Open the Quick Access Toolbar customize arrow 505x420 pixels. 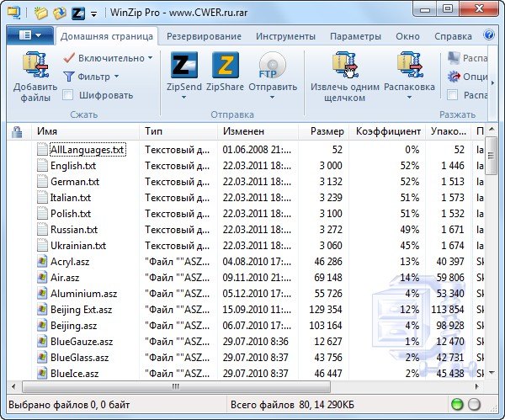tap(93, 13)
